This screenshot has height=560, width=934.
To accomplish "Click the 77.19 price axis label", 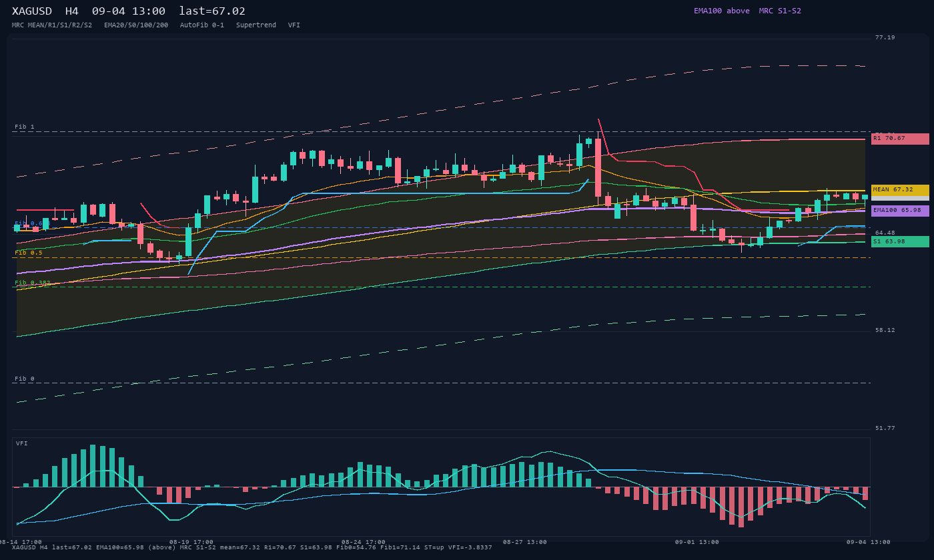I will (885, 37).
